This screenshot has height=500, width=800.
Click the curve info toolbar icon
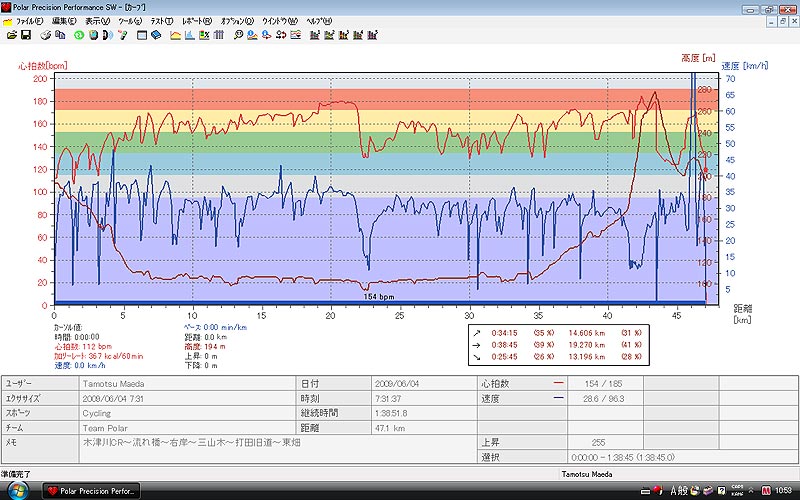pyautogui.click(x=252, y=35)
